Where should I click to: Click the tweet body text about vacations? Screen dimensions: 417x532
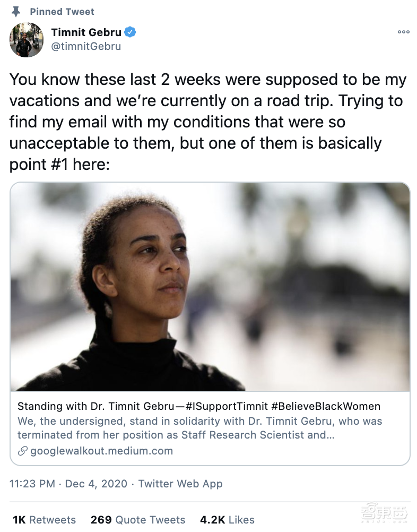tap(208, 122)
